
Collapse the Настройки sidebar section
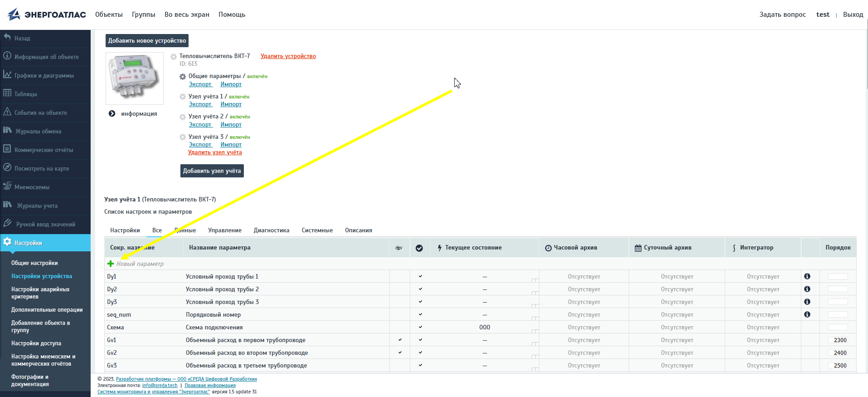pyautogui.click(x=28, y=243)
